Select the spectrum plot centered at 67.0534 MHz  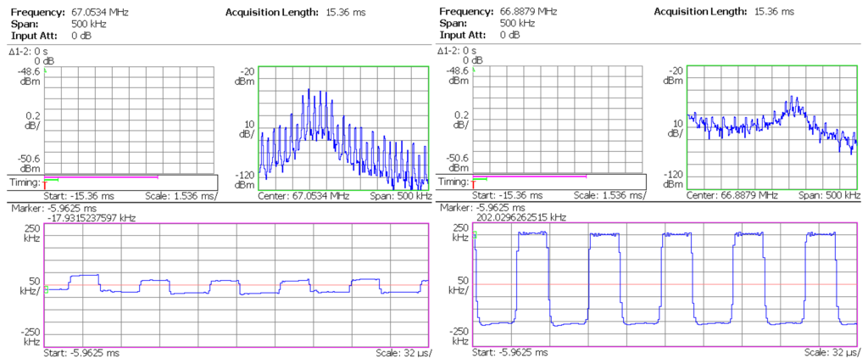[x=343, y=127]
